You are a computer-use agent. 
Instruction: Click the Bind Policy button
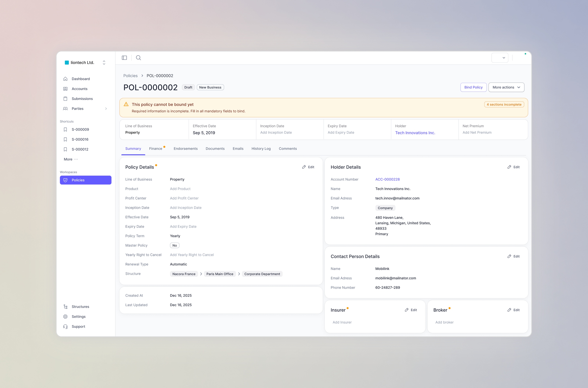[473, 87]
